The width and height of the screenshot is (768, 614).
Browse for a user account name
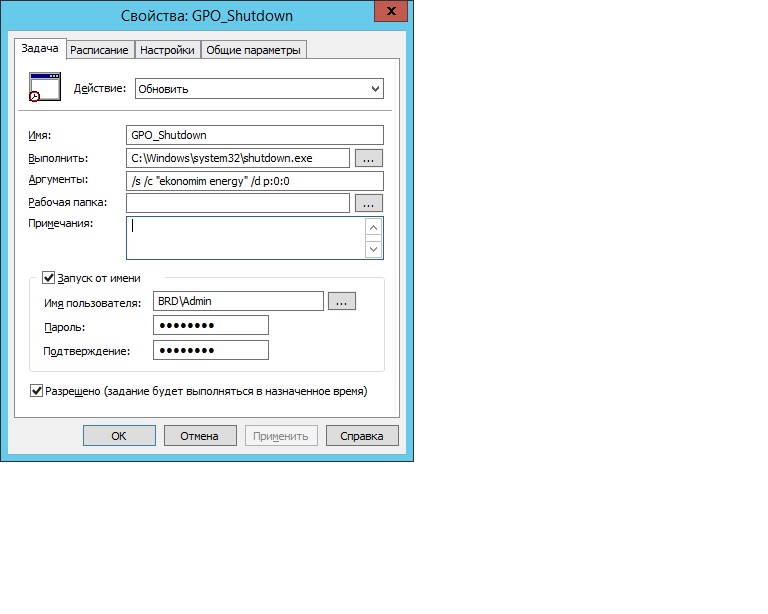point(342,301)
